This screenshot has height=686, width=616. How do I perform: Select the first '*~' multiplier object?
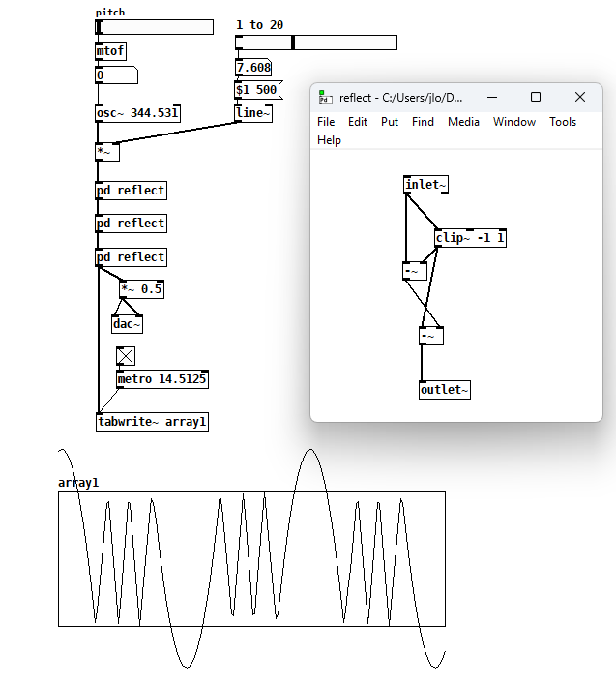[107, 152]
